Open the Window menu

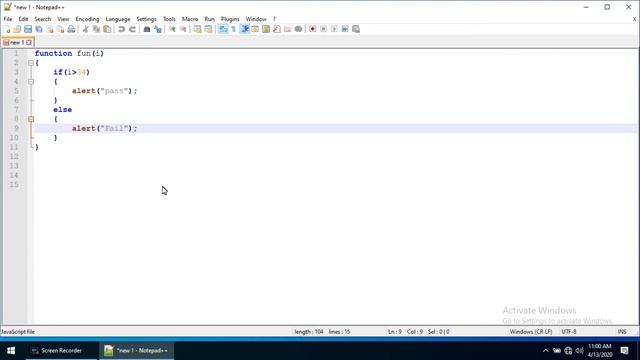click(256, 19)
